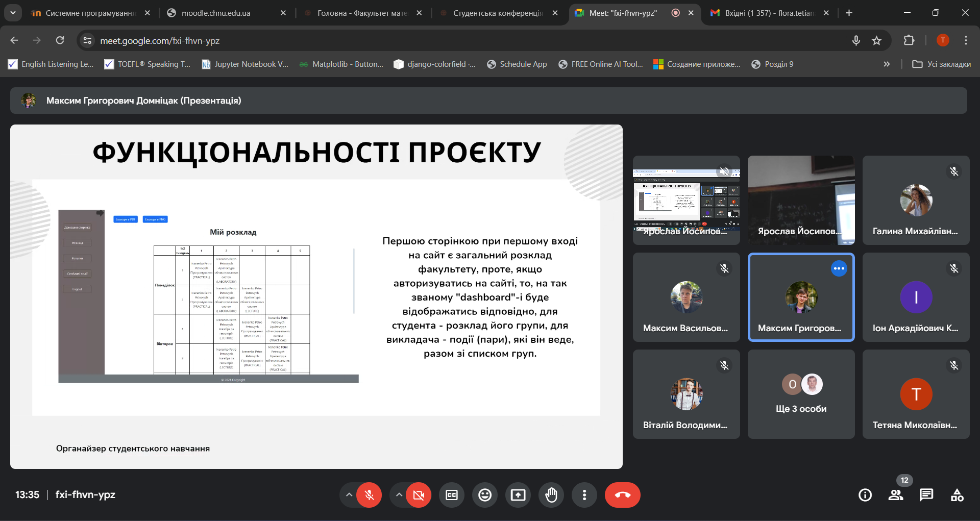This screenshot has height=521, width=980.
Task: Open English Listening bookmark
Action: point(51,64)
